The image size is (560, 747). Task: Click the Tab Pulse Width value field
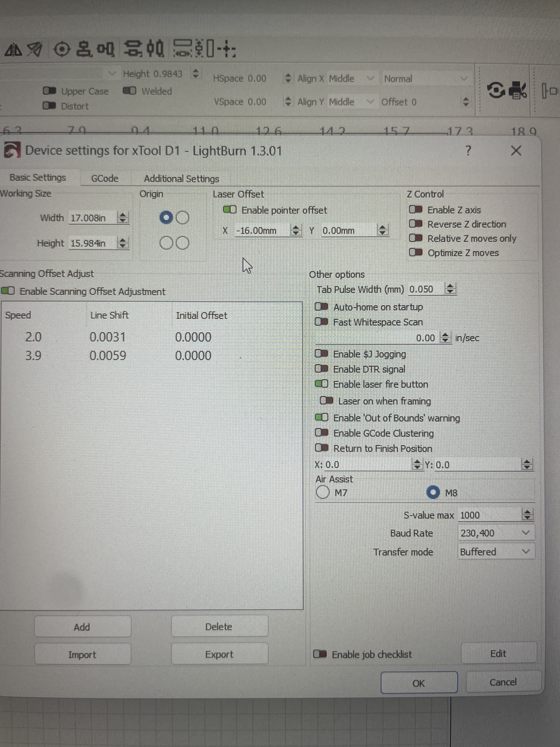[426, 289]
